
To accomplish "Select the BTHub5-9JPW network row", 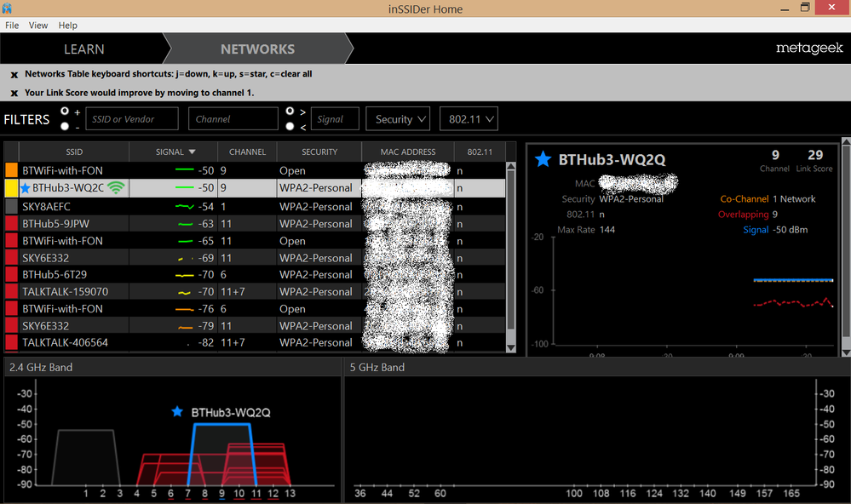I will coord(255,224).
